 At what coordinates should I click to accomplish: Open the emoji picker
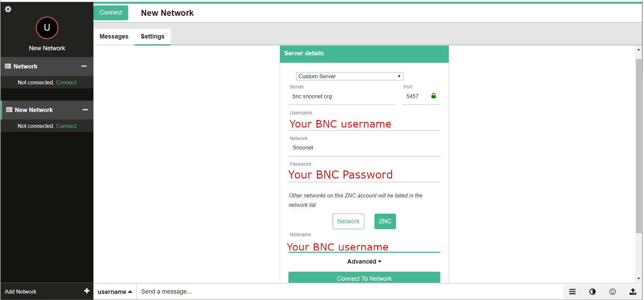[613, 292]
